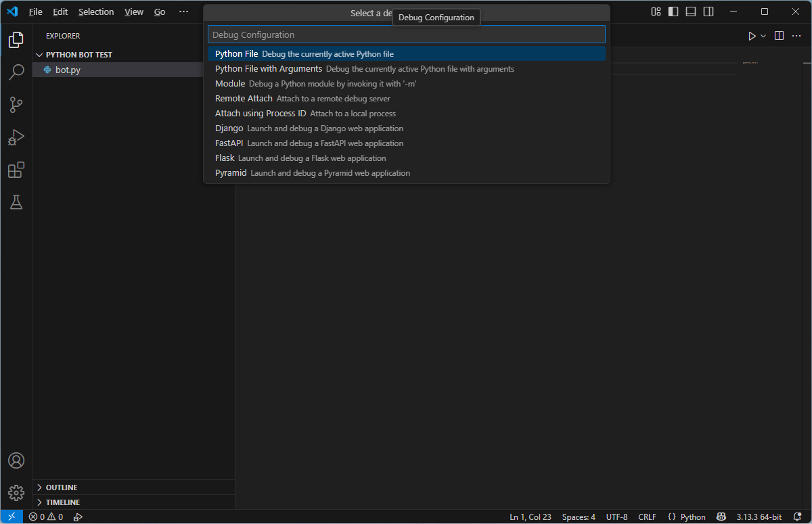Click the VS Code logo in title bar

pos(12,11)
